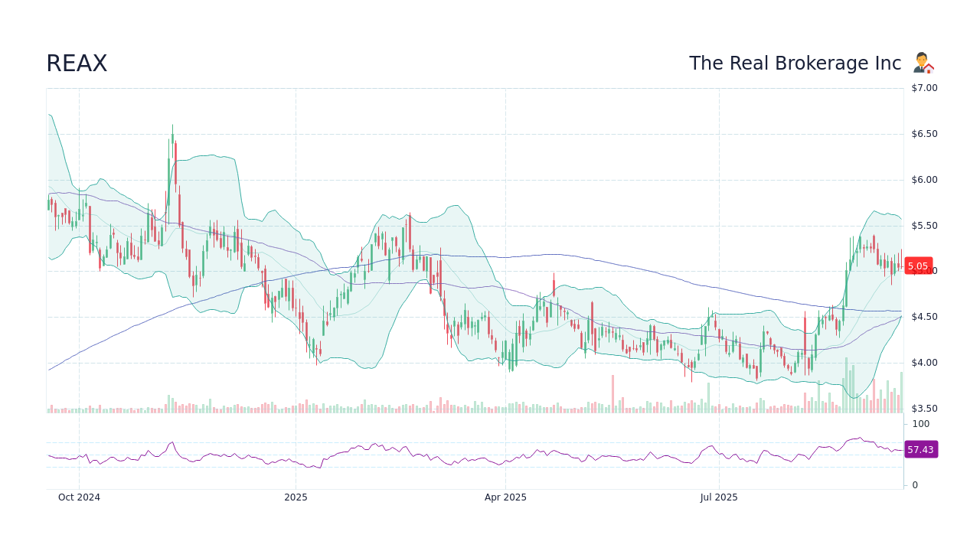Expand the Oct 2024 date axis label
This screenshot has width=980, height=551.
pos(80,497)
